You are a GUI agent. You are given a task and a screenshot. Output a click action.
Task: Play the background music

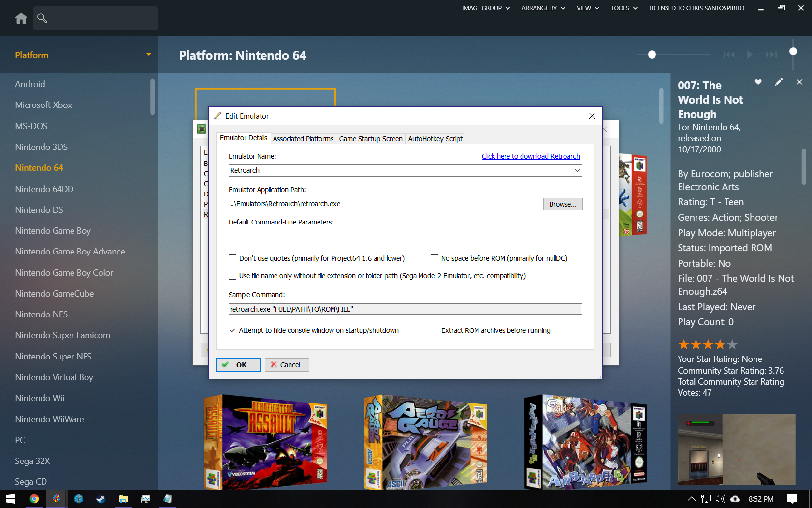click(x=750, y=54)
